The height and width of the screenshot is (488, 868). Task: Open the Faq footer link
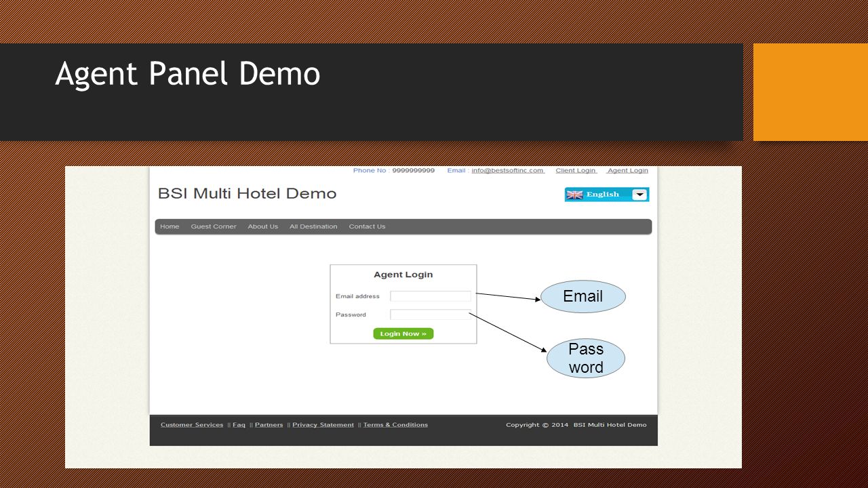point(239,425)
